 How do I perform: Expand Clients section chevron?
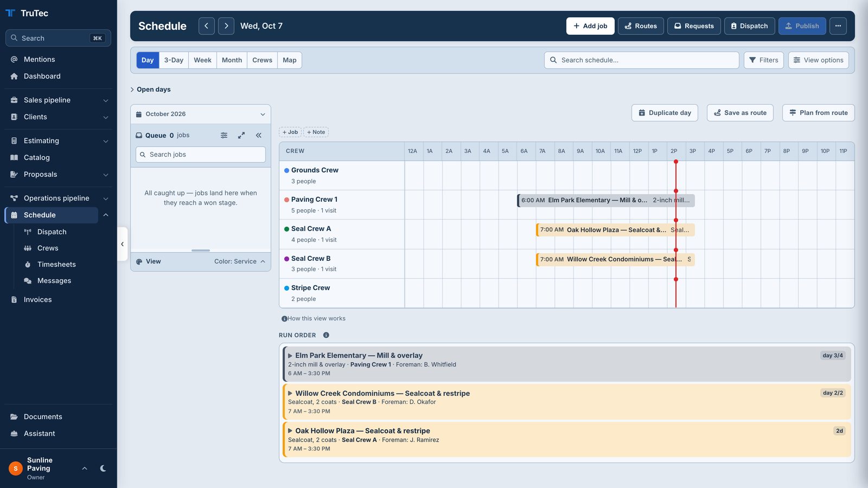click(x=106, y=117)
